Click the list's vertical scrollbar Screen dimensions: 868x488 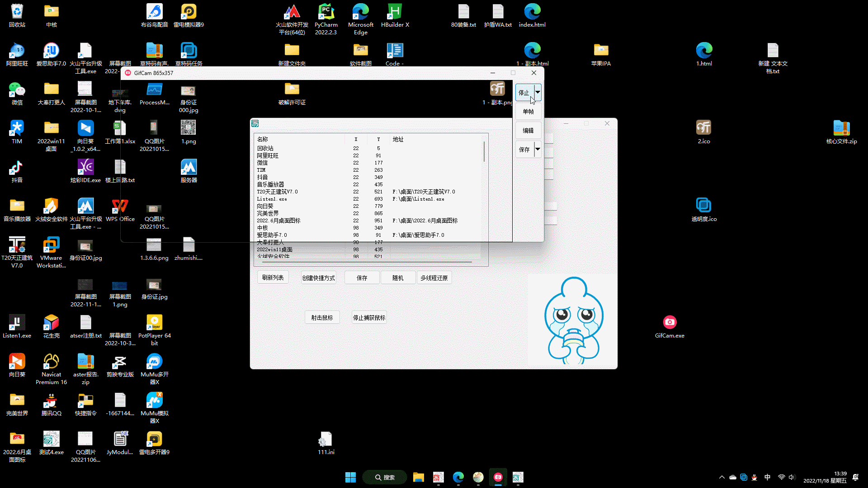click(484, 152)
